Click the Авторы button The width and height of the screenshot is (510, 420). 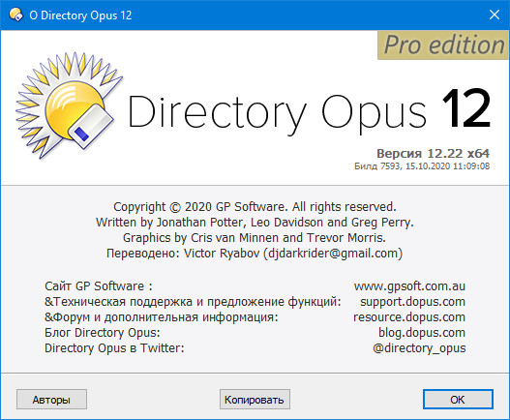tap(51, 399)
